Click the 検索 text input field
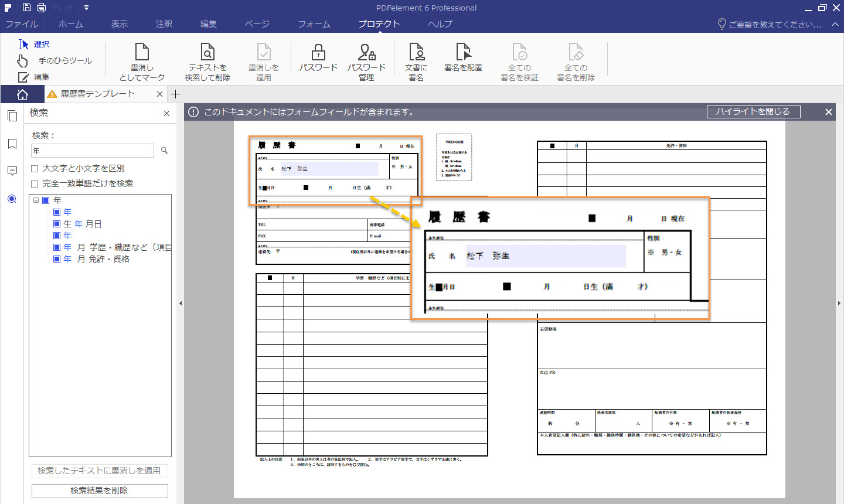Image resolution: width=844 pixels, height=504 pixels. [93, 151]
